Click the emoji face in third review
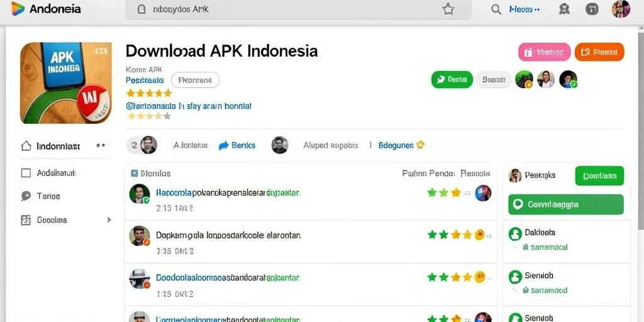The image size is (644, 322). coord(480,277)
